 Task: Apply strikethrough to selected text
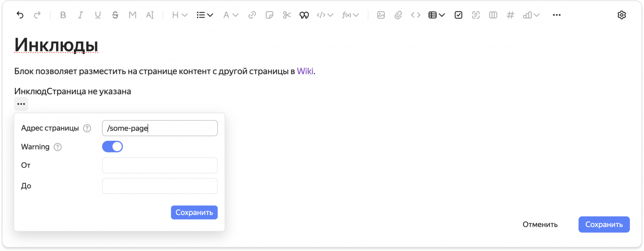tap(115, 15)
